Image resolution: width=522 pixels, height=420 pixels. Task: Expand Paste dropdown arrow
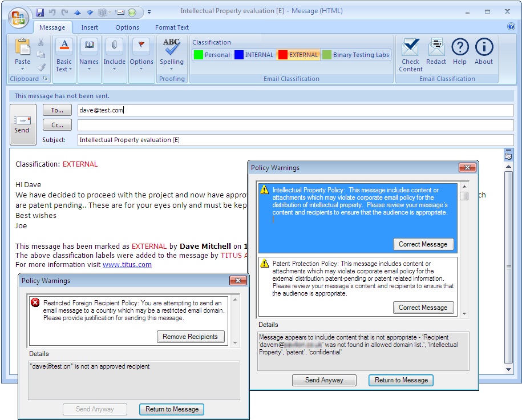tap(23, 69)
